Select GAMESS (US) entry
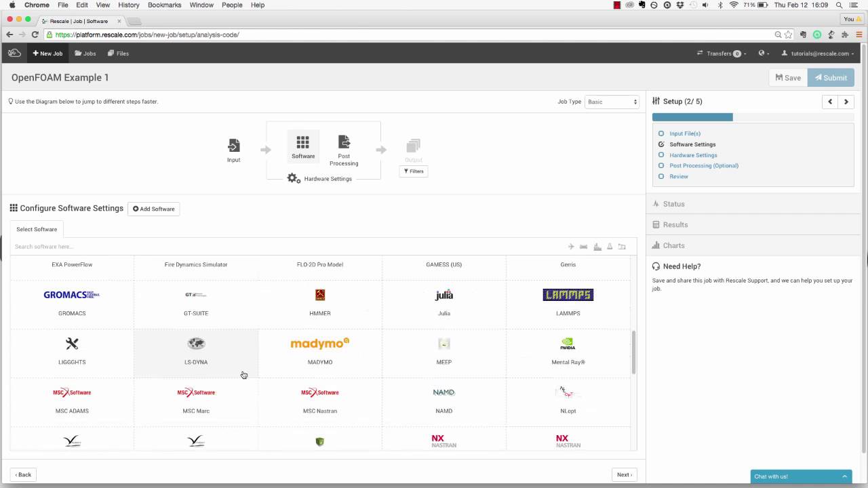The width and height of the screenshot is (868, 488). (x=444, y=264)
